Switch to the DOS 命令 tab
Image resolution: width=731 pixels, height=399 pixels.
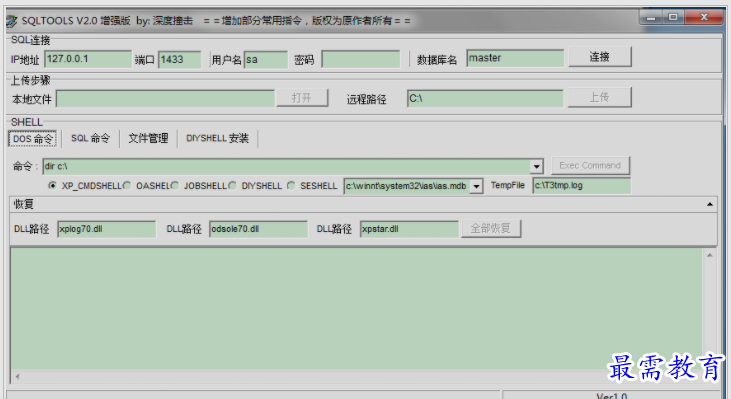click(32, 139)
